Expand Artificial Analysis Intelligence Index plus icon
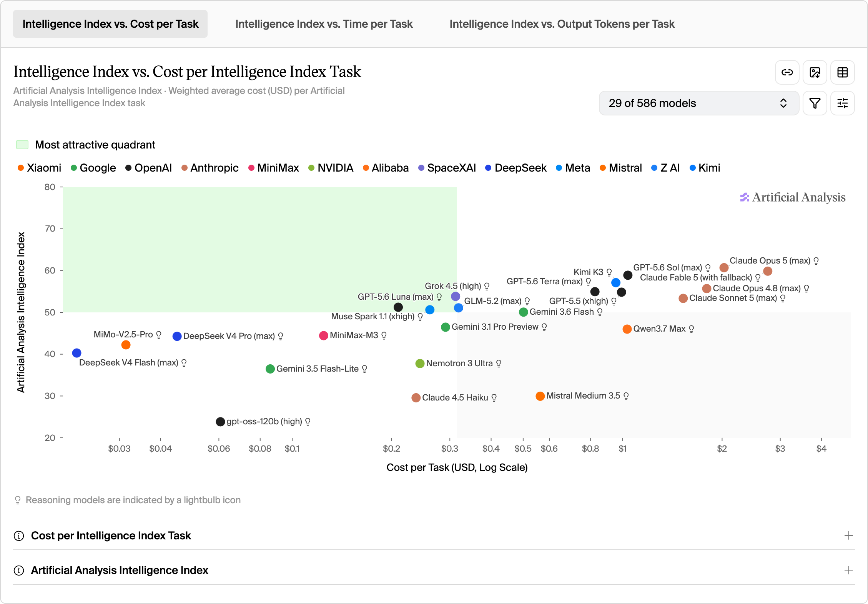The width and height of the screenshot is (868, 604). [x=848, y=570]
